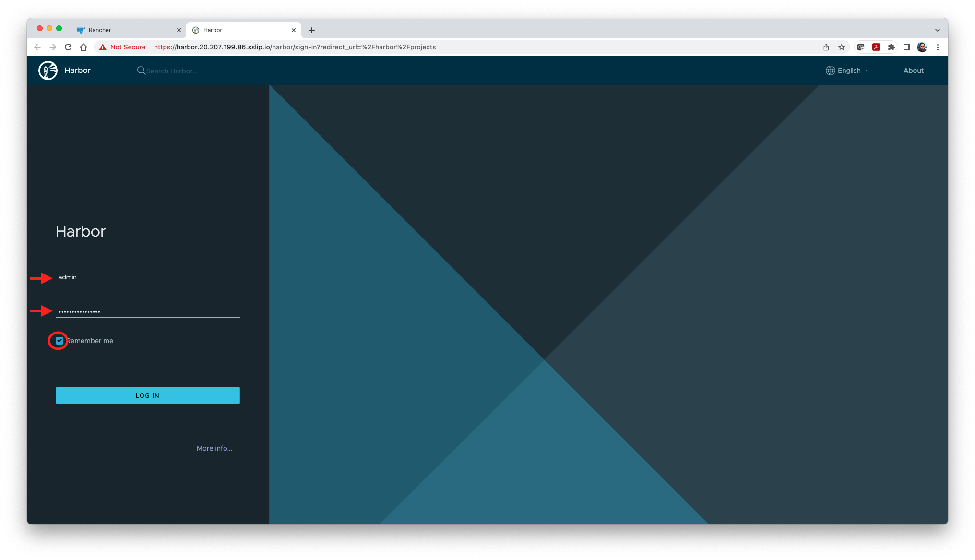
Task: Click the browser home icon
Action: point(83,47)
